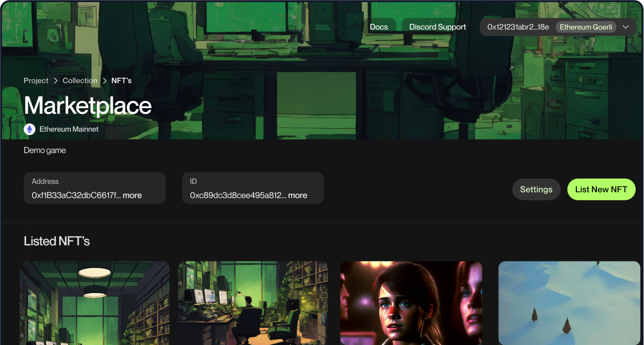
Task: Click the ID input field
Action: 253,188
